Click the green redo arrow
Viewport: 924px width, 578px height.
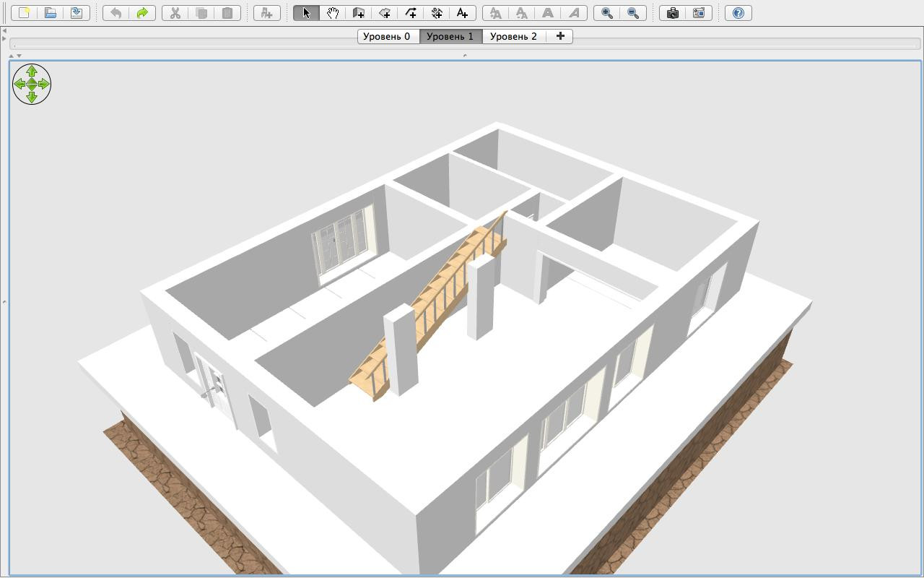[142, 13]
